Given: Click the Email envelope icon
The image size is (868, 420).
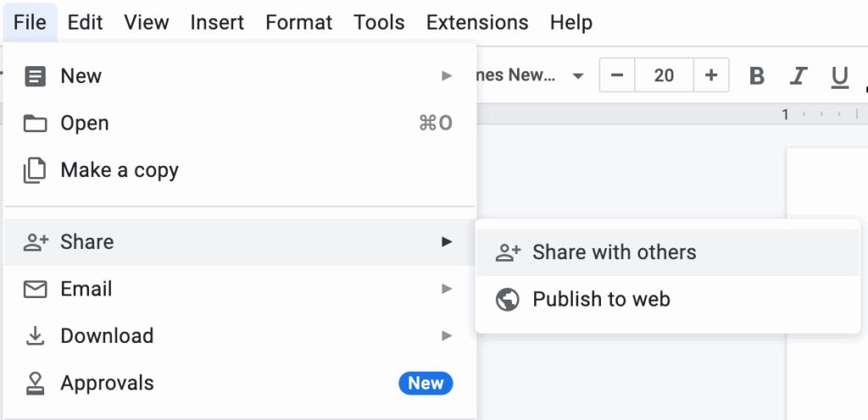Looking at the screenshot, I should [35, 290].
